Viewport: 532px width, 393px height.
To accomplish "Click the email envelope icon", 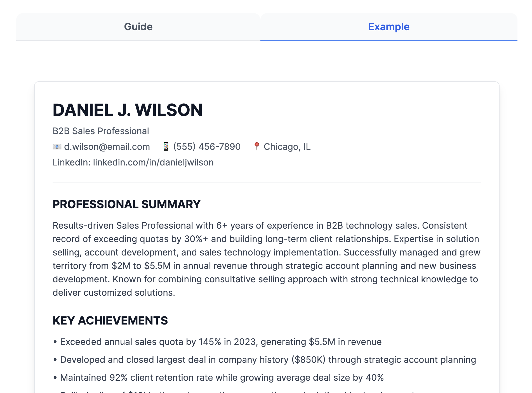I will coord(57,146).
